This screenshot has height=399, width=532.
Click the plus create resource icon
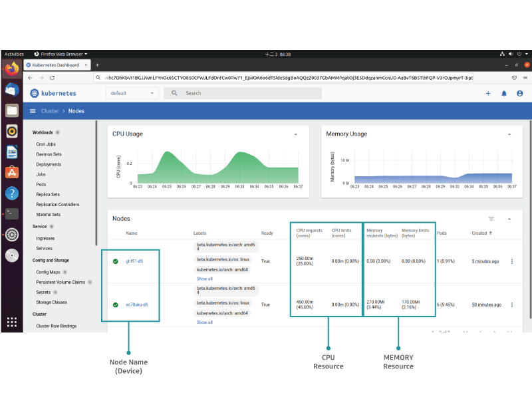click(488, 93)
